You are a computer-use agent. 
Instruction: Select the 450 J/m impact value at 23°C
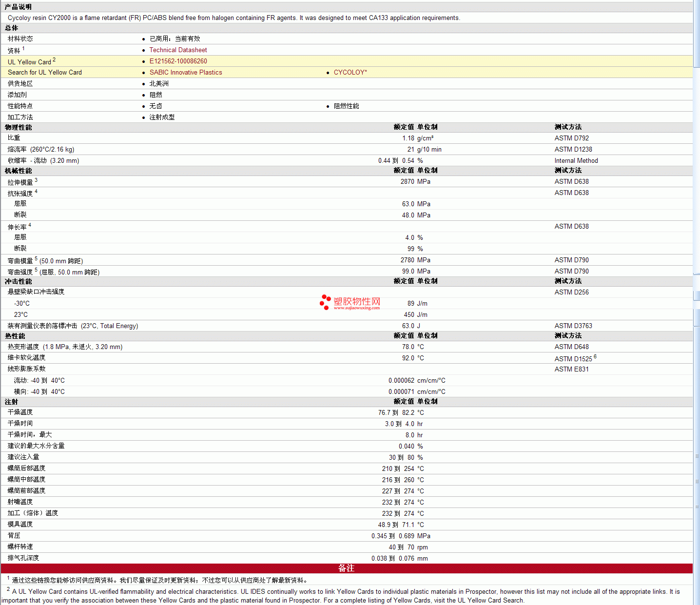[416, 314]
